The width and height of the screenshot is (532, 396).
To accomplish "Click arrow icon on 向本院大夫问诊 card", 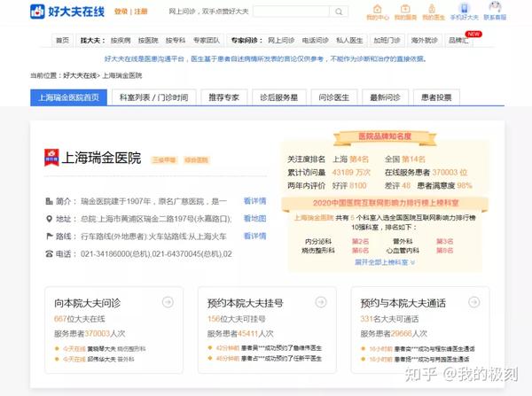I will [168, 302].
